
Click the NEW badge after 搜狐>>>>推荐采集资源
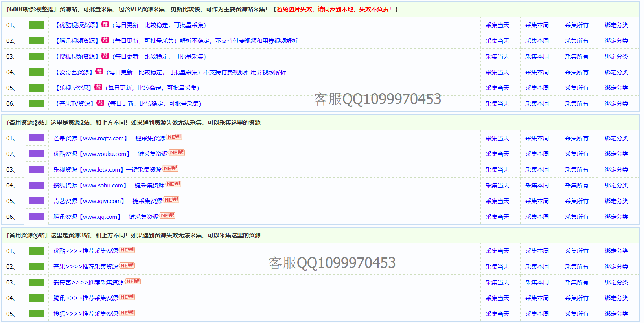(x=127, y=313)
